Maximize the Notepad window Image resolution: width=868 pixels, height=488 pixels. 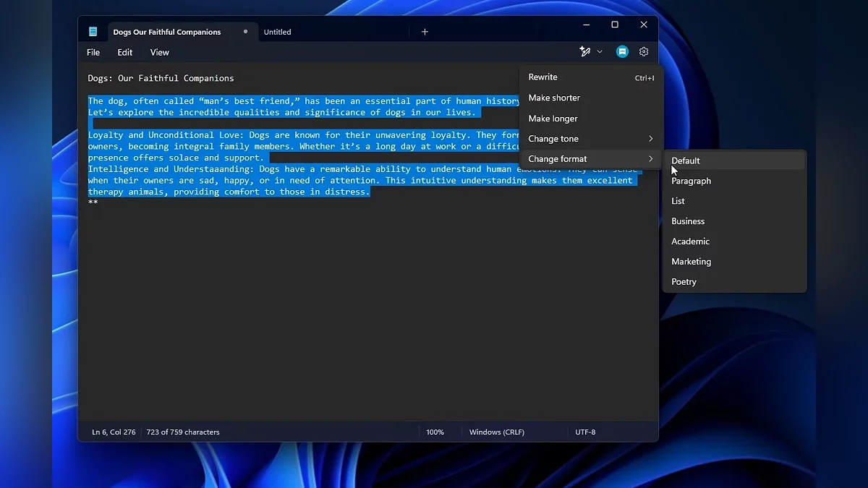(x=615, y=25)
